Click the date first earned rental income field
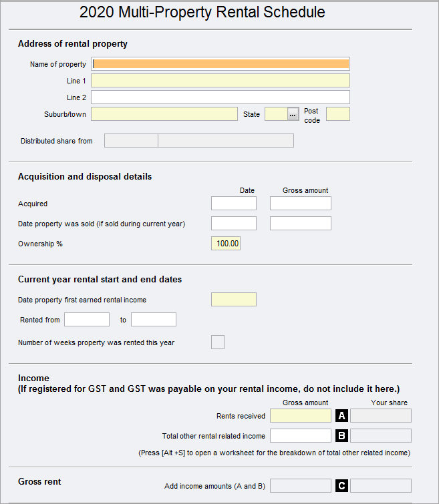 coord(234,300)
